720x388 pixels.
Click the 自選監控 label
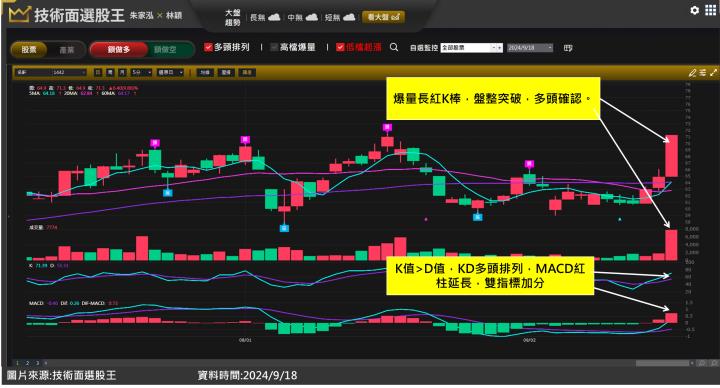point(423,48)
